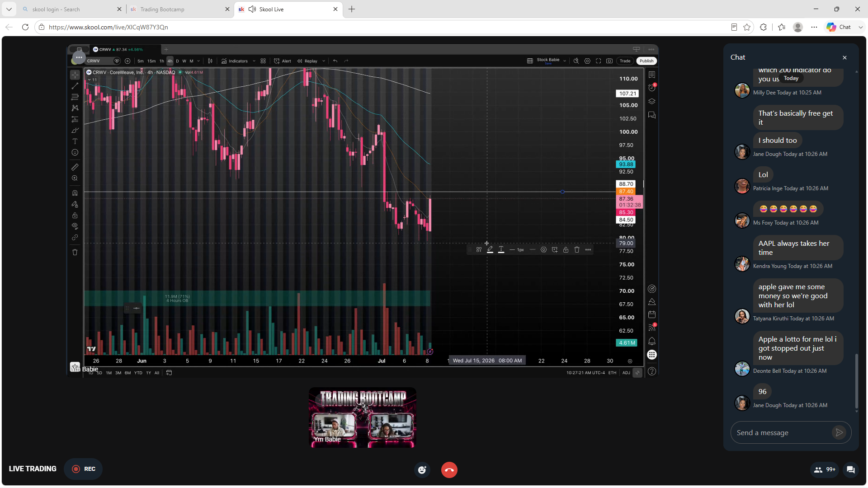
Task: Click the Publish button
Action: point(646,61)
